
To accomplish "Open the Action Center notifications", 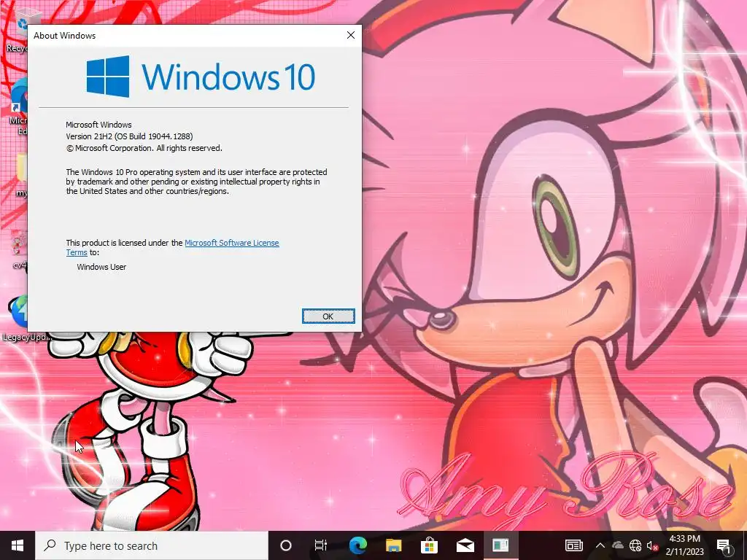I will tap(724, 545).
